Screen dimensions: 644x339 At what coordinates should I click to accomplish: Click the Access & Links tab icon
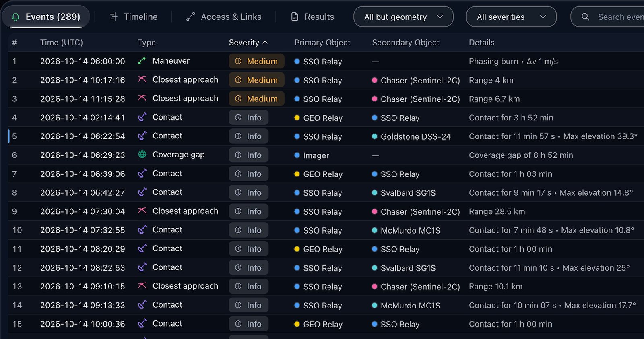coord(190,17)
